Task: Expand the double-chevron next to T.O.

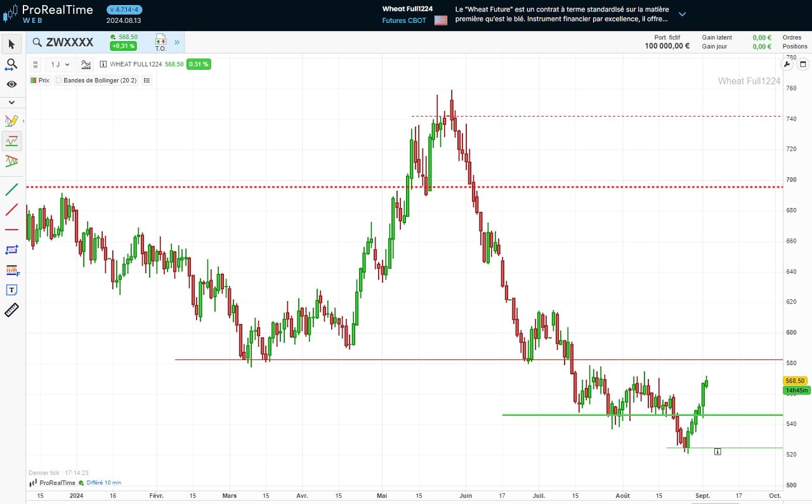Action: (x=177, y=42)
